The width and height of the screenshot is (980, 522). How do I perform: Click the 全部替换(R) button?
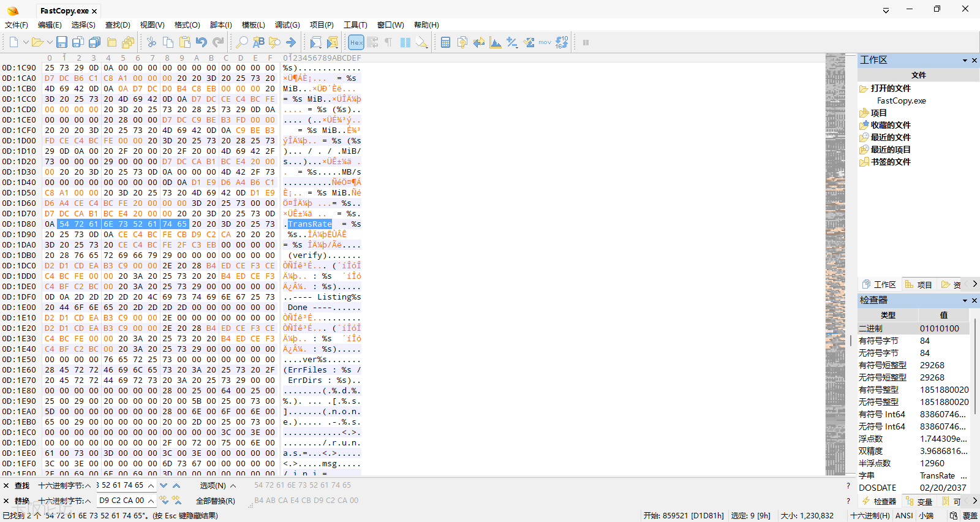(x=215, y=501)
